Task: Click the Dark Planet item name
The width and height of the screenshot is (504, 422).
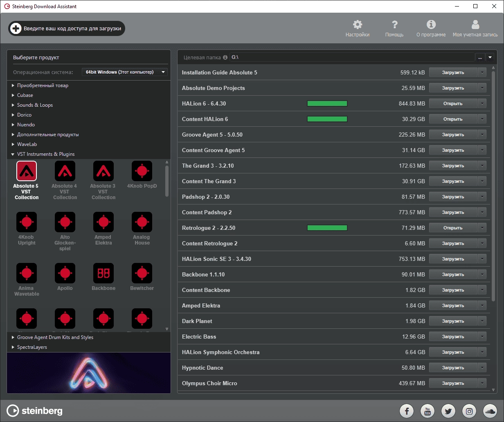Action: pyautogui.click(x=197, y=321)
